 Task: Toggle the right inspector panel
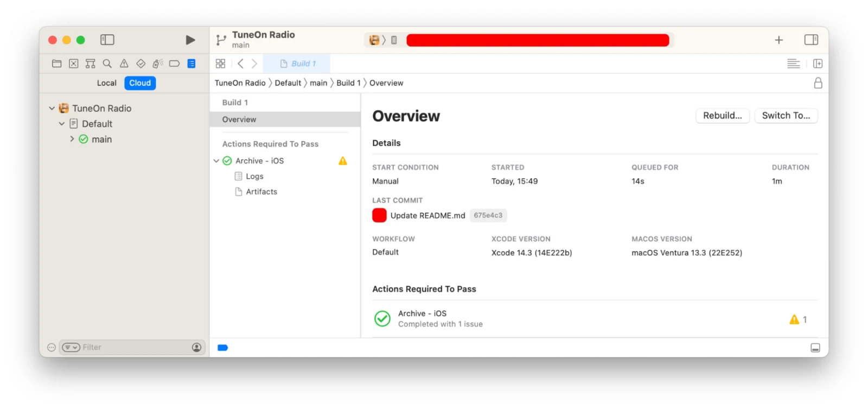pos(812,40)
